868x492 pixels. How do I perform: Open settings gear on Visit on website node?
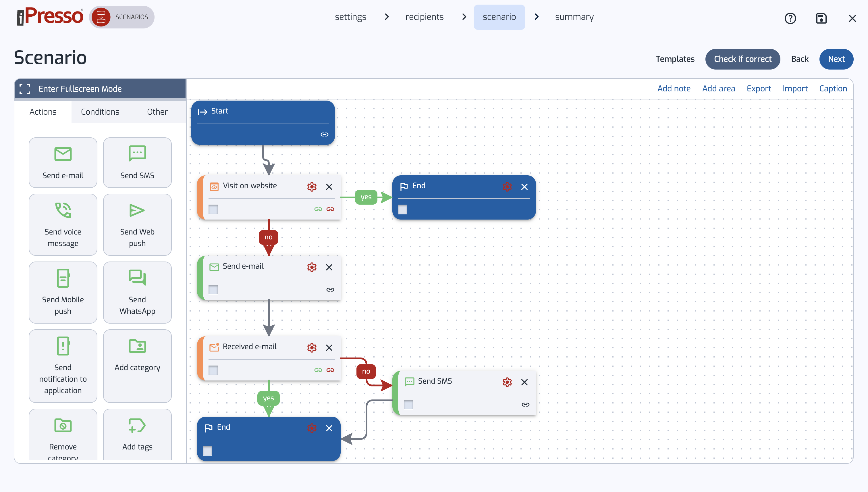click(x=311, y=187)
